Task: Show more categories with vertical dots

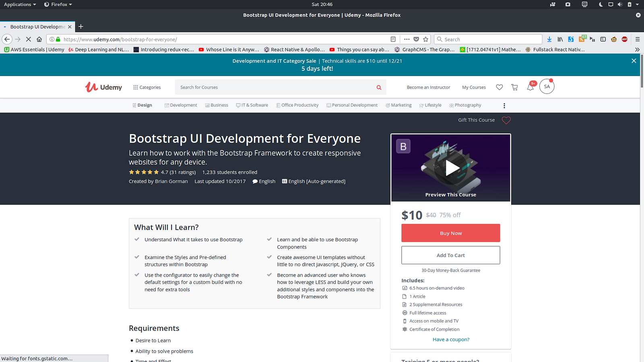Action: [x=504, y=105]
